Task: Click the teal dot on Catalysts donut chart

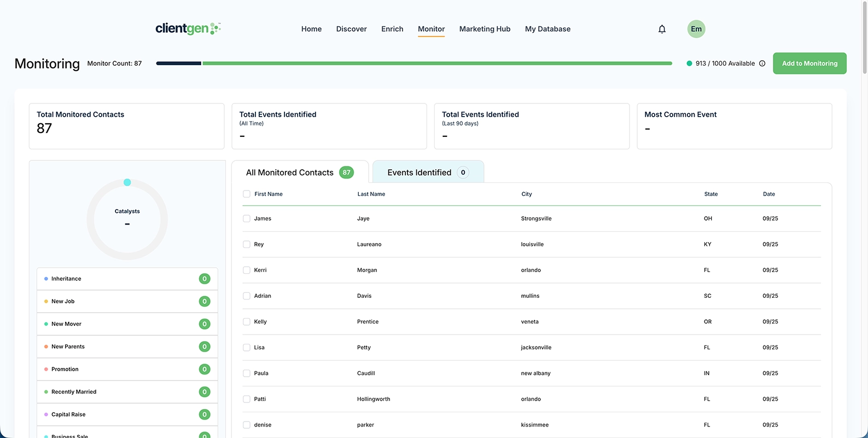Action: point(127,182)
